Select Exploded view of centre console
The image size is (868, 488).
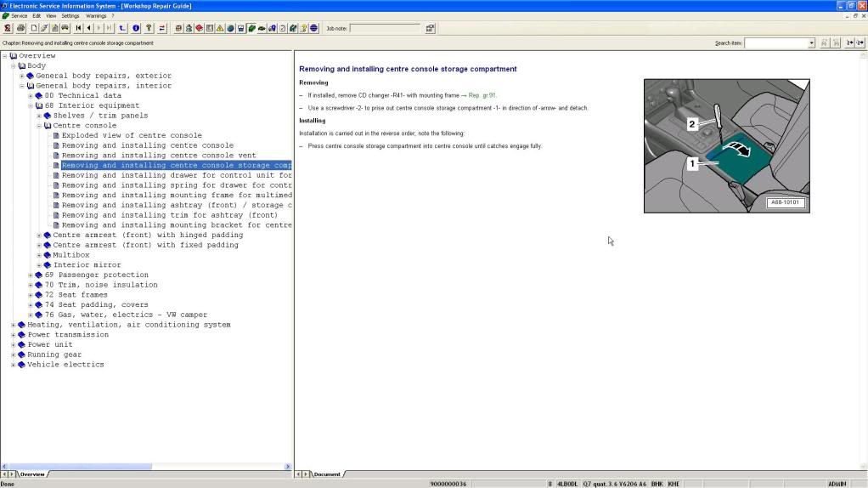[132, 135]
